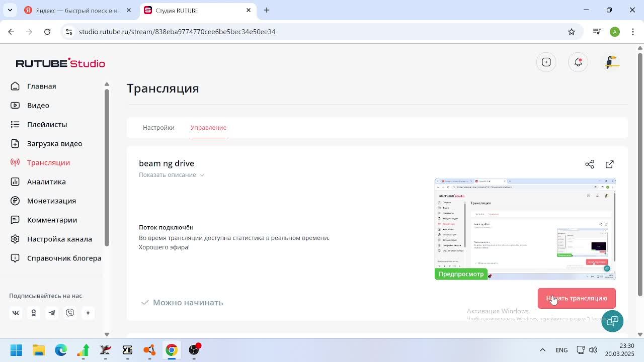
Task: Open the Комментарии section
Action: 52,220
